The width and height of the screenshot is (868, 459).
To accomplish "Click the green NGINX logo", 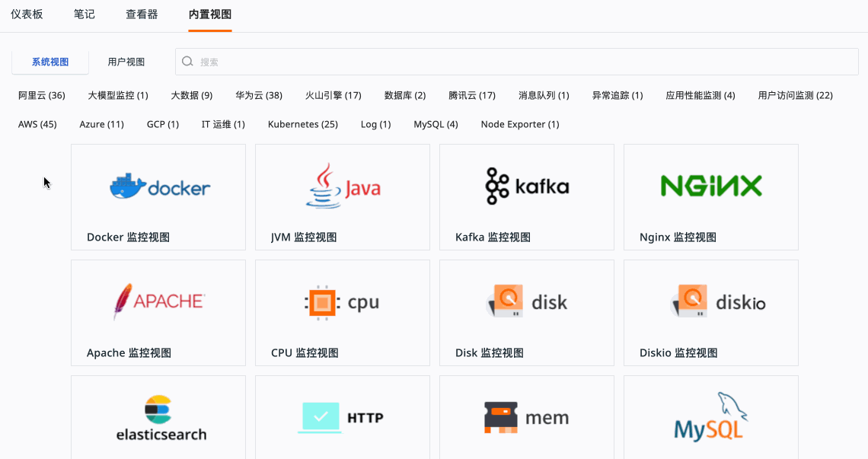I will 710,186.
